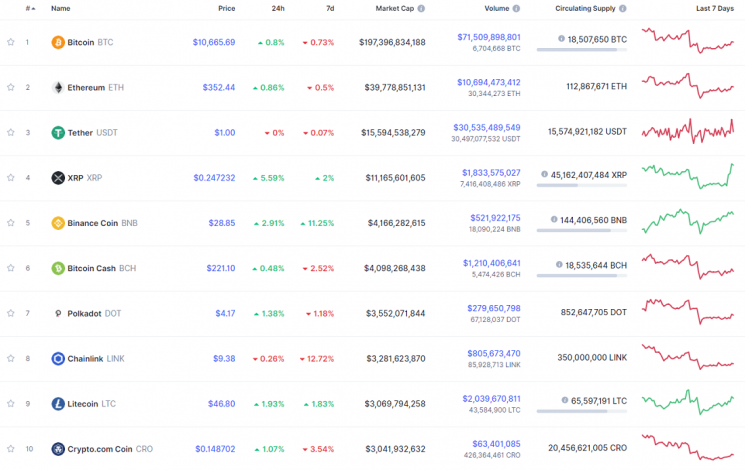Viewport: 745px width, 470px height.
Task: Open Volume column info icon
Action: tap(516, 9)
